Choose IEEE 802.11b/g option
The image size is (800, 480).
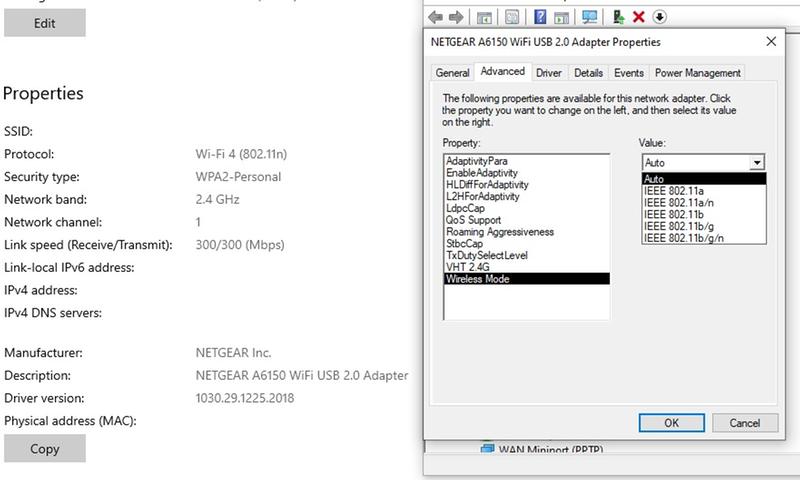(x=704, y=226)
